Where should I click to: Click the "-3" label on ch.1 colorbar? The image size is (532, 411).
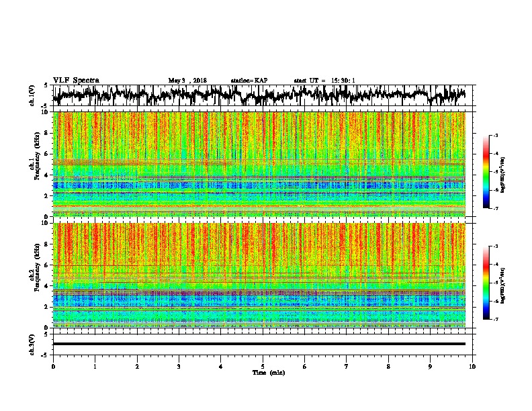pos(495,135)
